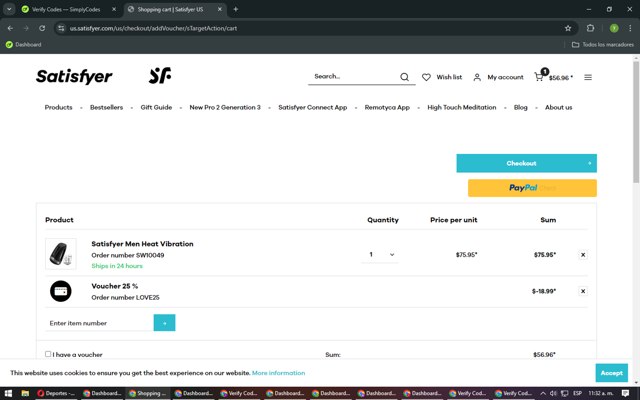This screenshot has height=400, width=640.
Task: Pay with the PayPal button
Action: click(x=532, y=188)
